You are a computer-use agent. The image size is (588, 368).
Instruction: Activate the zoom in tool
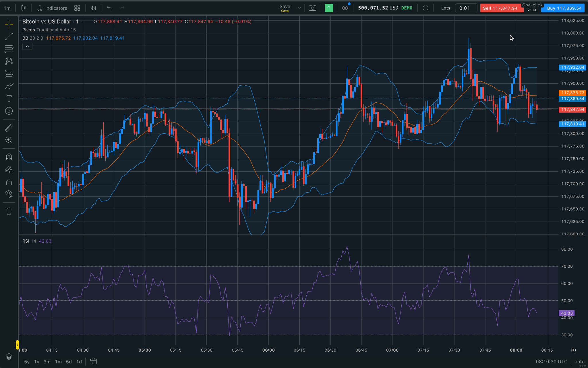click(x=9, y=140)
